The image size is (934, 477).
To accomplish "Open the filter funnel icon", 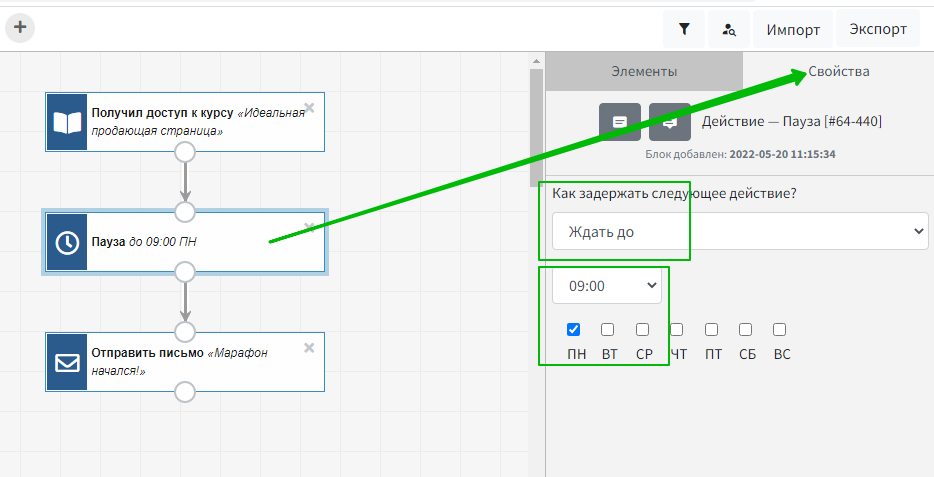I will coord(684,29).
